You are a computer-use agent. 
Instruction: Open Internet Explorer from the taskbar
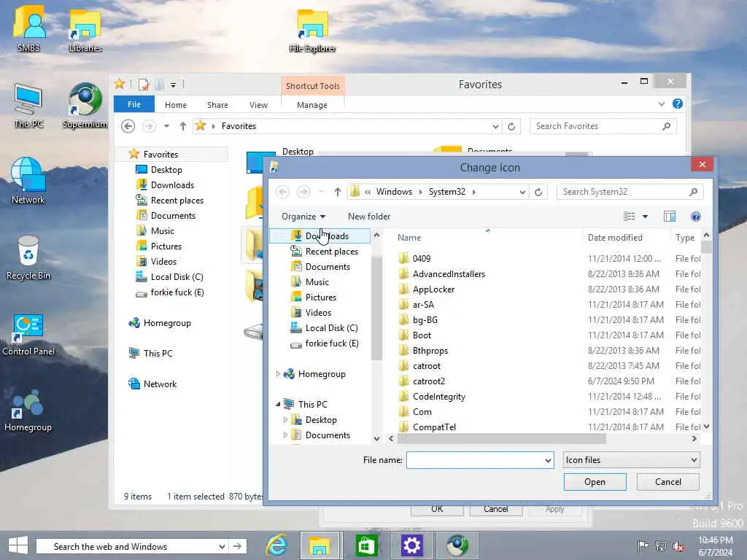coord(276,545)
